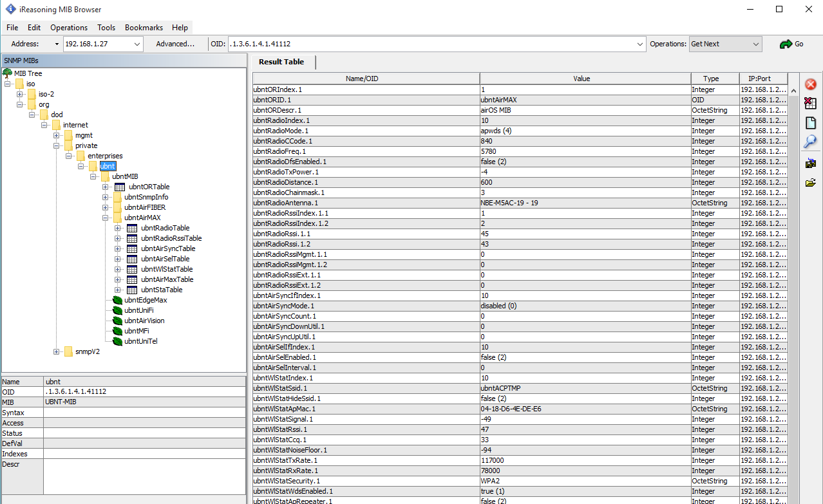
Task: Select the ubntAirVision leaf node
Action: pyautogui.click(x=144, y=321)
